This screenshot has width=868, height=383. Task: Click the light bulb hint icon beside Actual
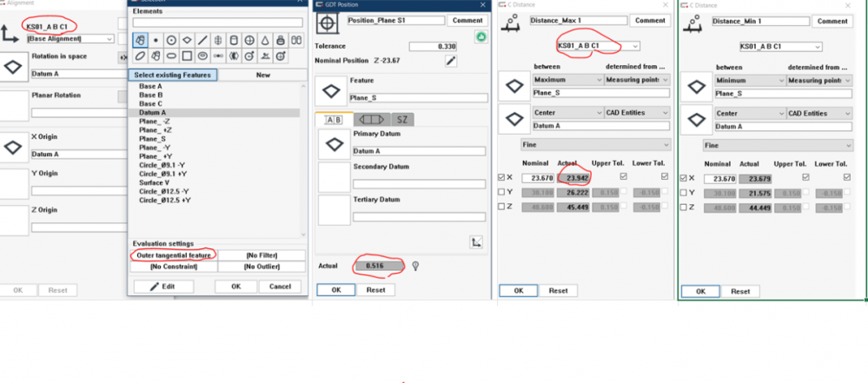[415, 267]
